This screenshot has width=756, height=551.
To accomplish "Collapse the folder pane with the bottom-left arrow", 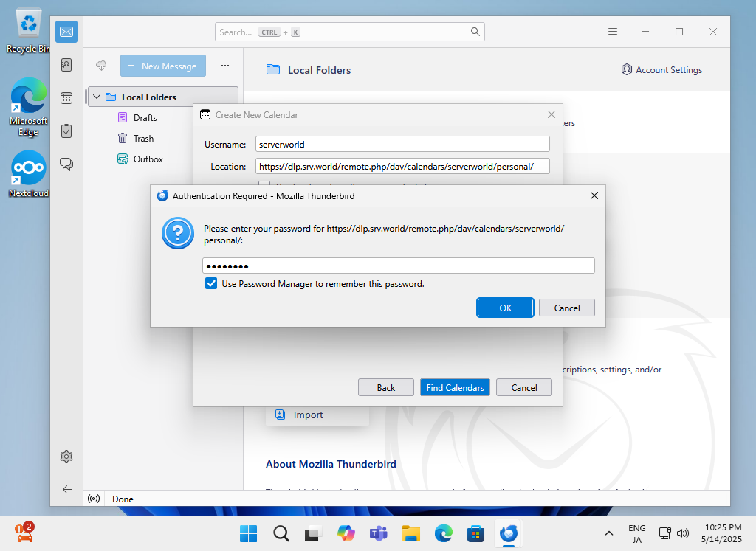I will (66, 489).
